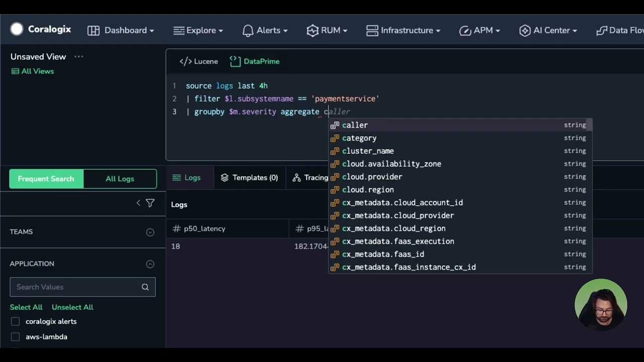The width and height of the screenshot is (644, 362).
Task: Open the Data Flow menu
Action: tap(620, 30)
